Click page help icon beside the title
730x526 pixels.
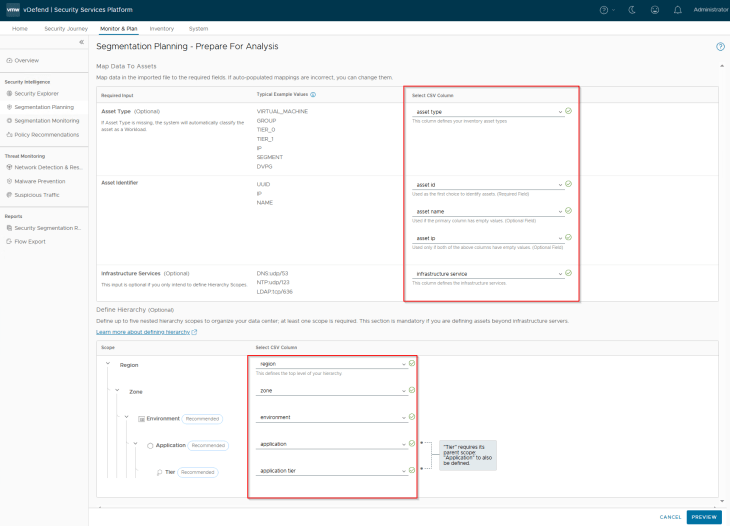pyautogui.click(x=720, y=47)
